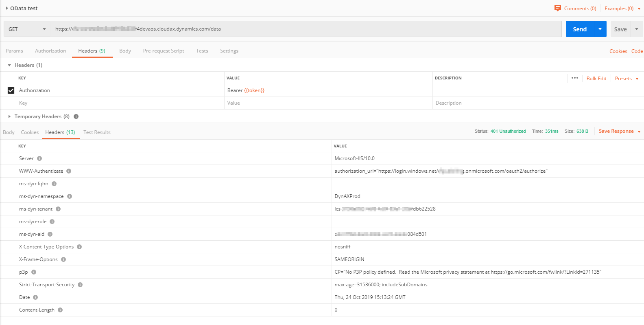This screenshot has height=325, width=644.
Task: Show info for Strict-Transport-Security header
Action: 80,285
